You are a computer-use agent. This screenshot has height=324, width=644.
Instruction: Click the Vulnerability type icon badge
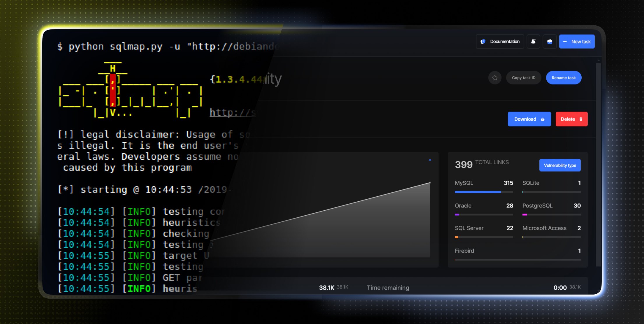point(560,165)
